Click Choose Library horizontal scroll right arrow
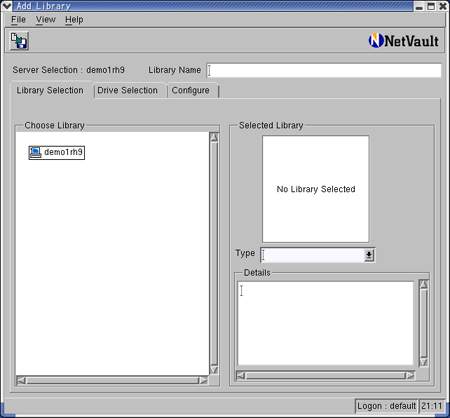The width and height of the screenshot is (450, 418). coord(203,380)
